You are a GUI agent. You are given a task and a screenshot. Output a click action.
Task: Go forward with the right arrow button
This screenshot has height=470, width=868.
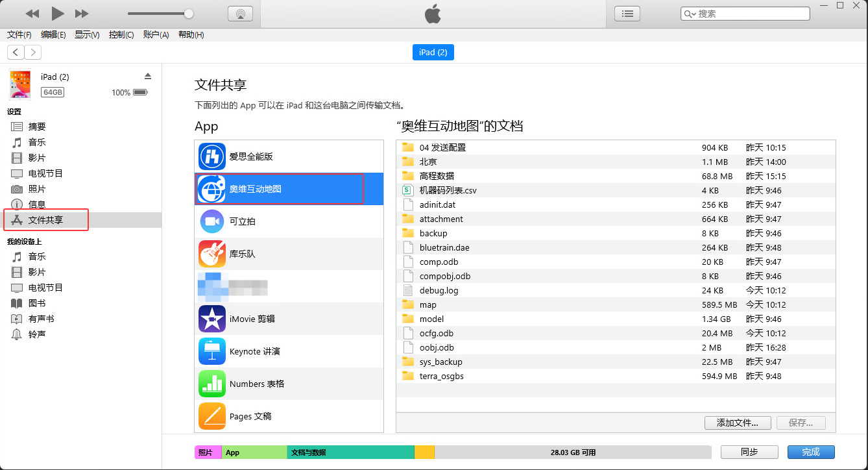[x=32, y=53]
